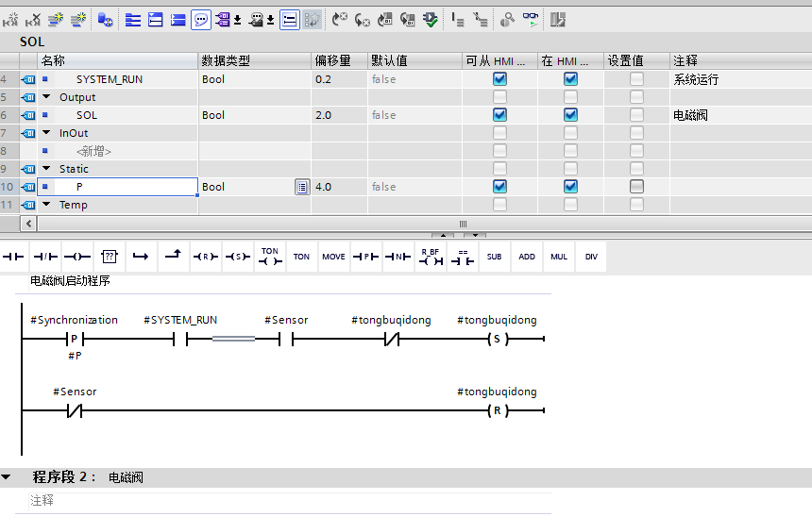Insert a normally open contact instruction
Image resolution: width=812 pixels, height=517 pixels.
coord(13,257)
